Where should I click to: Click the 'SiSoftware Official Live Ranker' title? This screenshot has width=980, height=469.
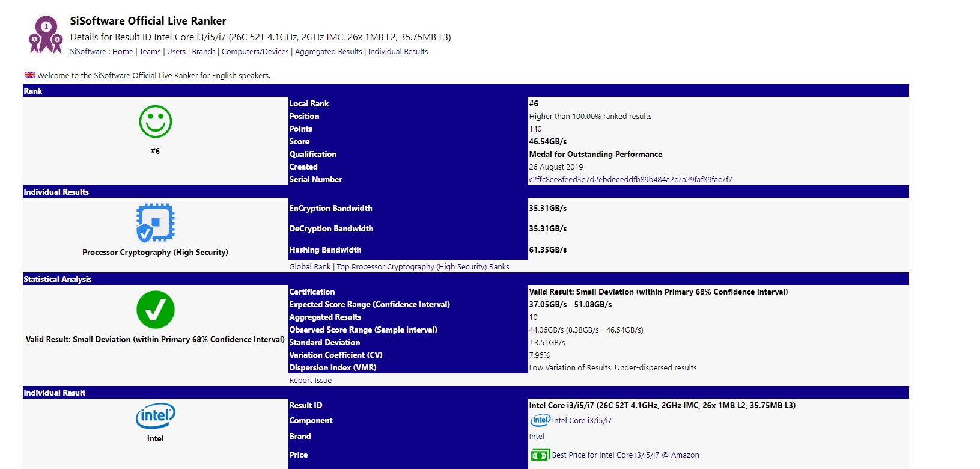148,21
